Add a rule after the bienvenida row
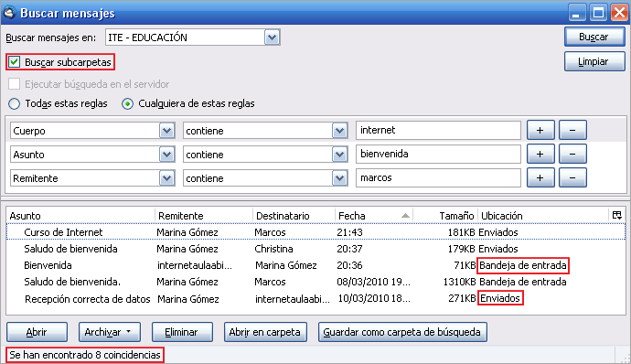 [x=540, y=154]
